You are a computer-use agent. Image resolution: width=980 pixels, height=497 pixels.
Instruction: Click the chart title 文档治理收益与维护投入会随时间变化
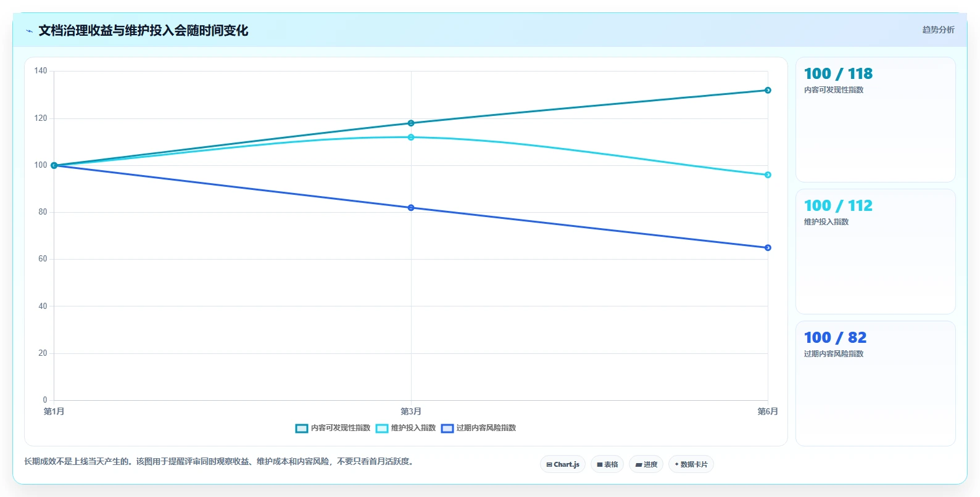point(143,31)
